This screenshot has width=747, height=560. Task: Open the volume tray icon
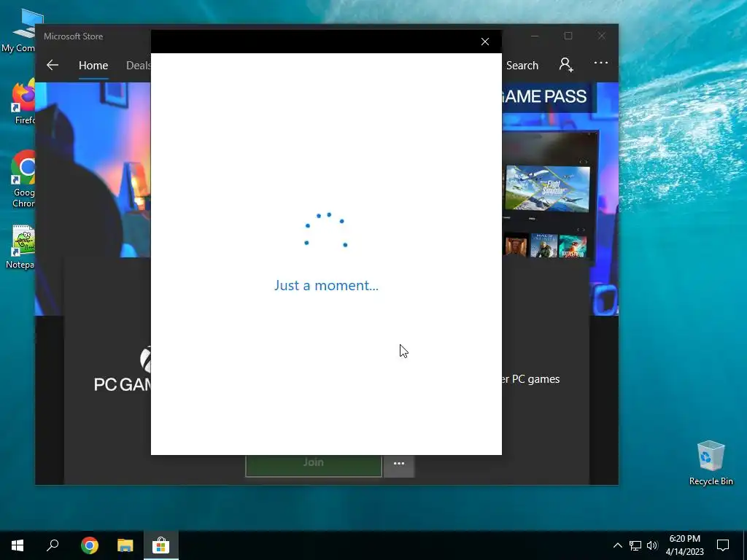coord(652,545)
